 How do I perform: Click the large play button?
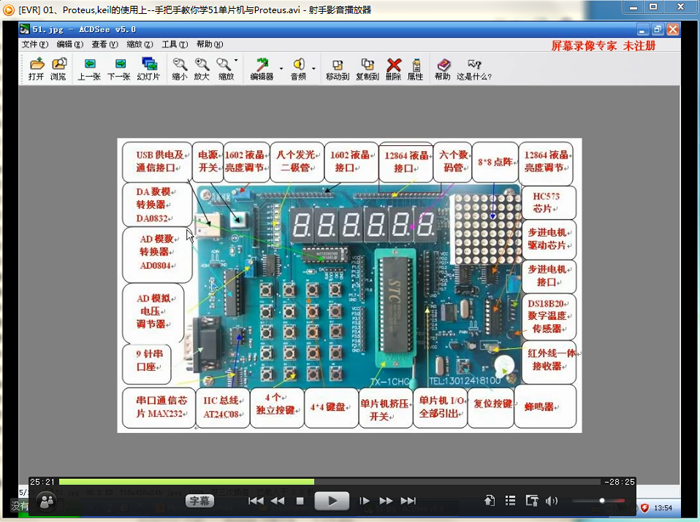332,501
